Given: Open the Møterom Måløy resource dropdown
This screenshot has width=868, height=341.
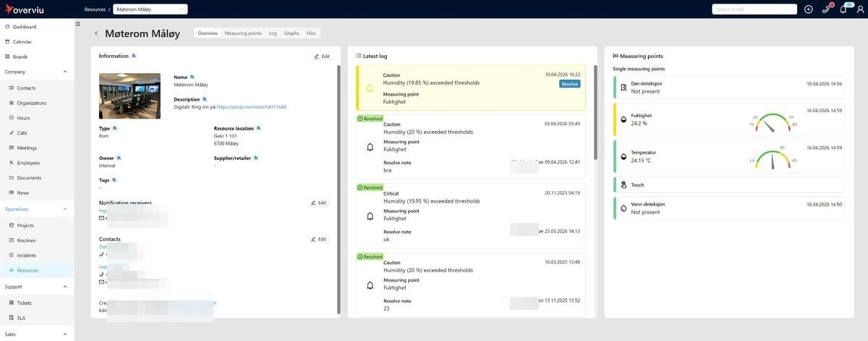Looking at the screenshot, I should tap(150, 9).
